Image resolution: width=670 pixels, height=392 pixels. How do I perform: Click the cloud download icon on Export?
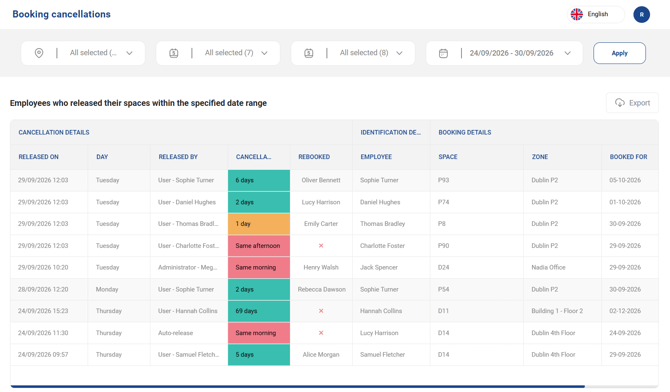point(620,103)
